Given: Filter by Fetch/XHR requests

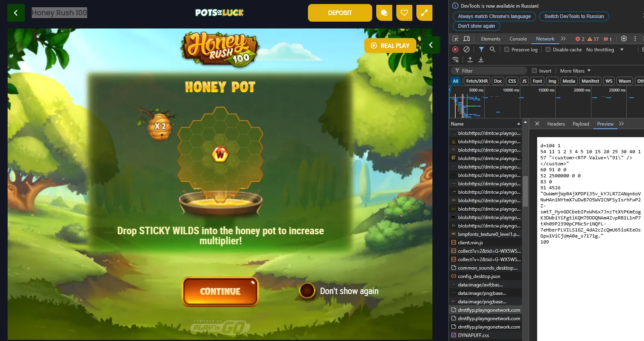Looking at the screenshot, I should pyautogui.click(x=477, y=81).
